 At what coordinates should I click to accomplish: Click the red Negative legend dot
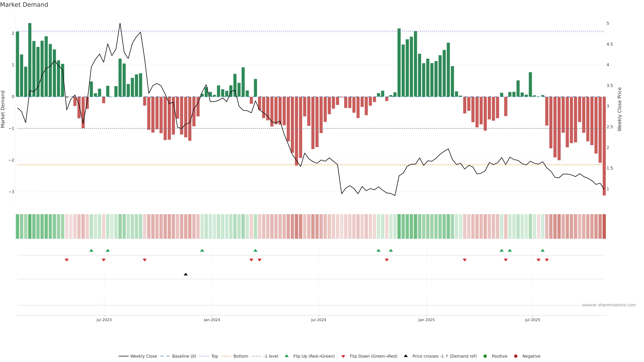tap(516, 356)
